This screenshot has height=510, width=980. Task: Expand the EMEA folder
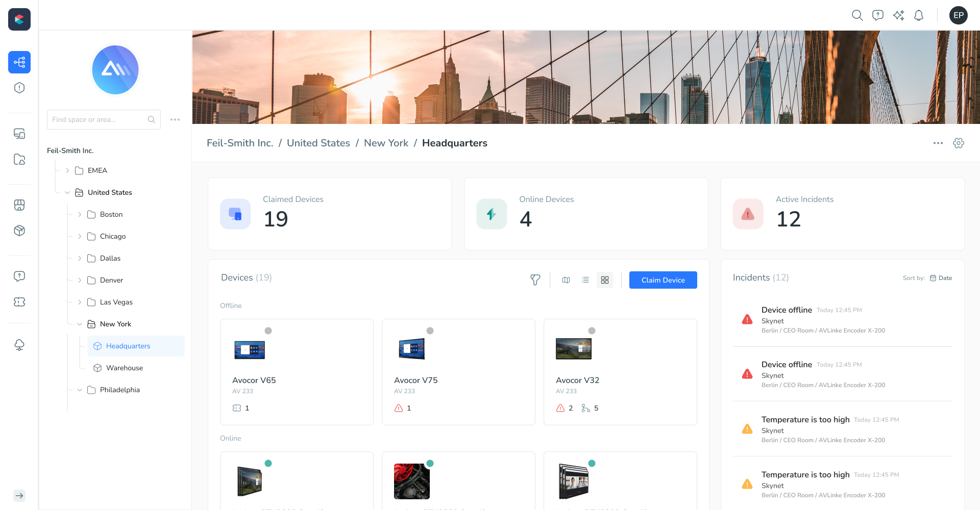coord(67,171)
